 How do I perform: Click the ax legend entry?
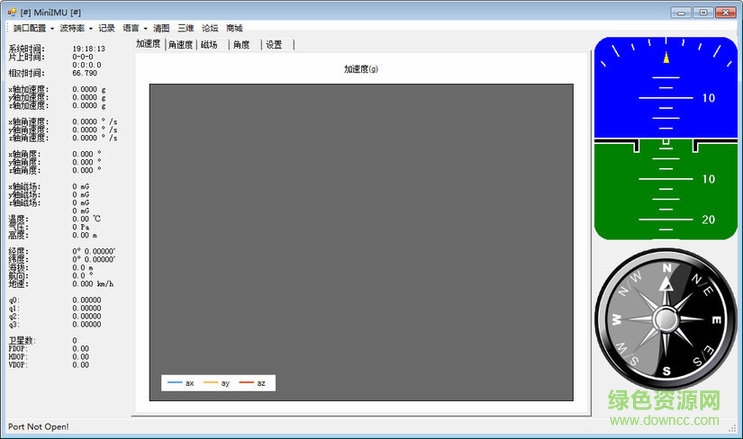pos(181,383)
